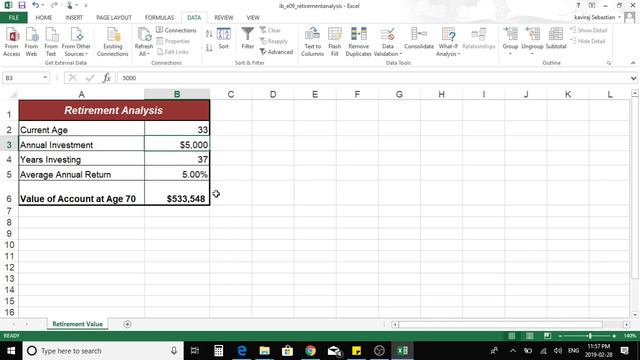The height and width of the screenshot is (360, 640).
Task: Switch to Page Break Preview in status bar
Action: pos(547,336)
